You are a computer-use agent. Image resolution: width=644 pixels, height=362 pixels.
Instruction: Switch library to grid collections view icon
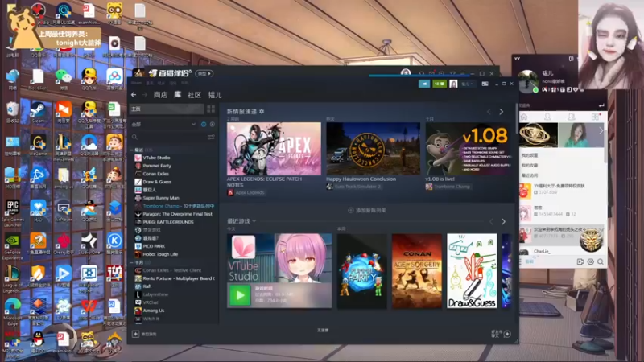tap(211, 109)
